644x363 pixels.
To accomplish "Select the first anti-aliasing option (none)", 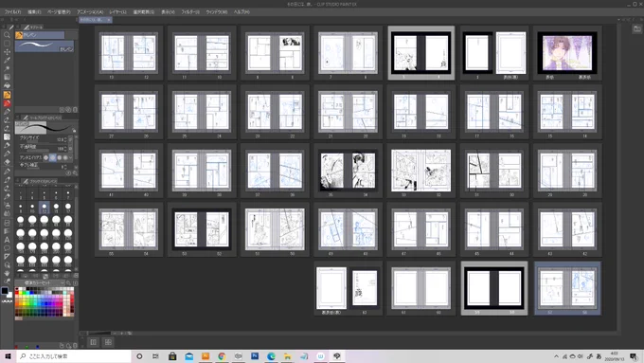I will (46, 157).
